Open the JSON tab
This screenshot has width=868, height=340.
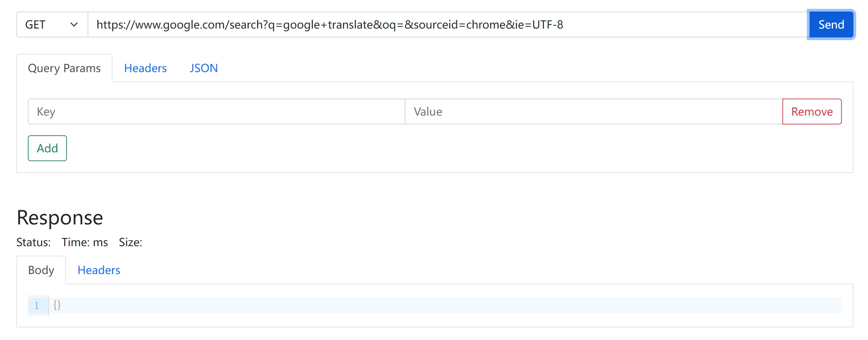204,68
